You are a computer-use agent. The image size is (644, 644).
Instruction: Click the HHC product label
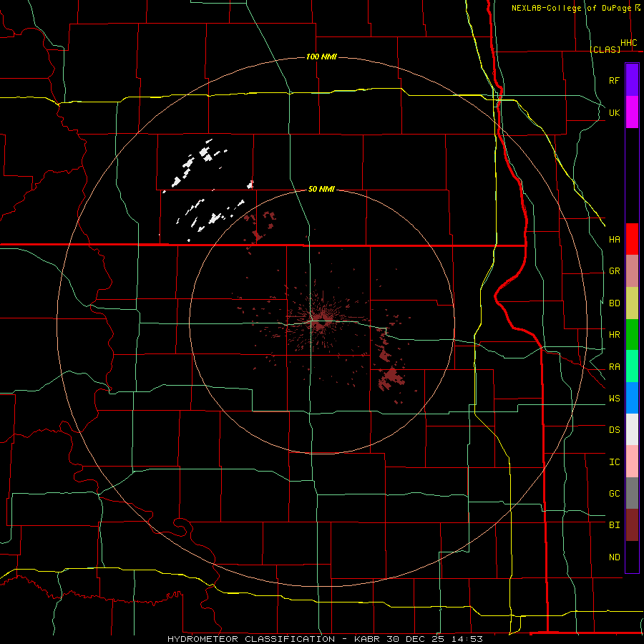(x=628, y=43)
